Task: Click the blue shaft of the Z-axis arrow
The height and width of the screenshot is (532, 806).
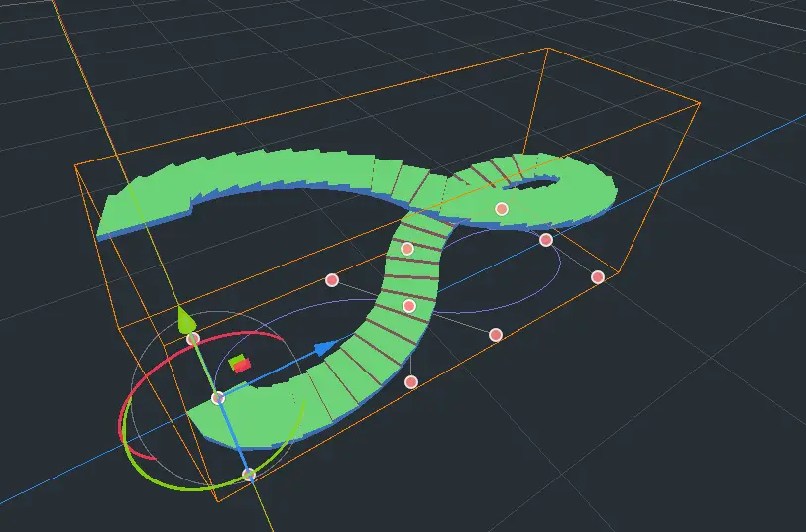Action: pos(273,372)
